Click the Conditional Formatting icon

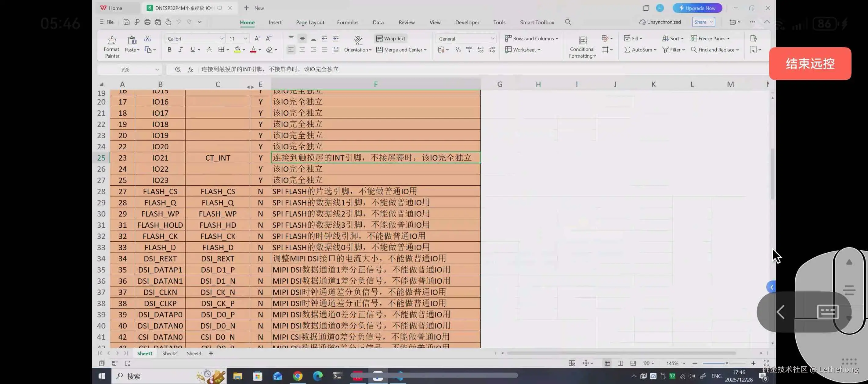[x=582, y=41]
